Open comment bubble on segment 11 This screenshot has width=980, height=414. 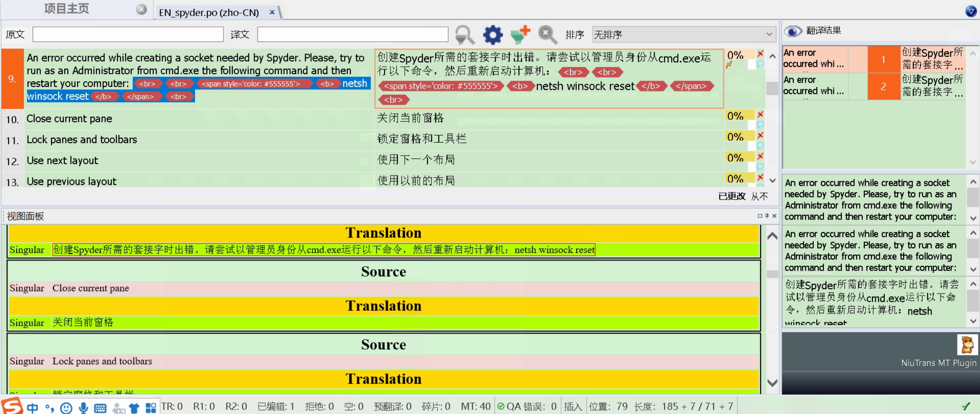click(x=760, y=145)
